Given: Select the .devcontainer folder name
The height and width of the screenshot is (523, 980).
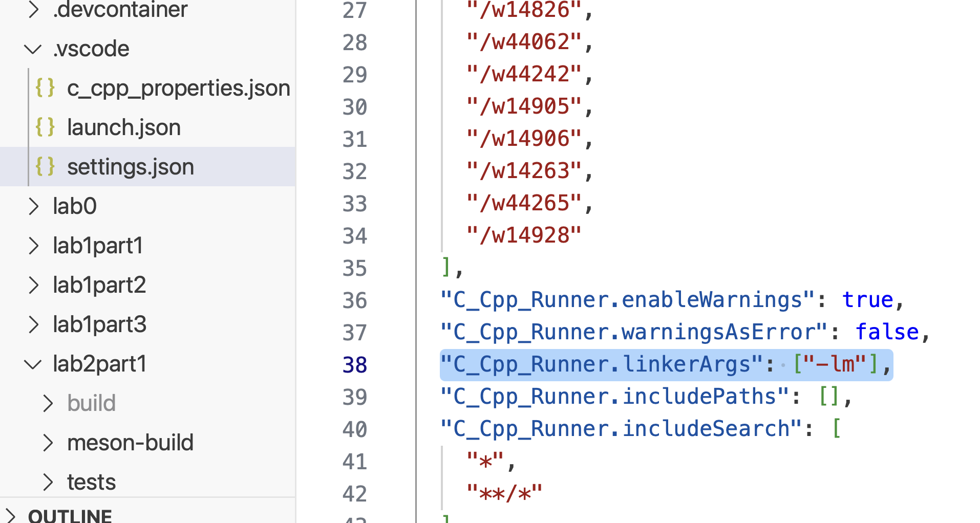Looking at the screenshot, I should coord(120,9).
